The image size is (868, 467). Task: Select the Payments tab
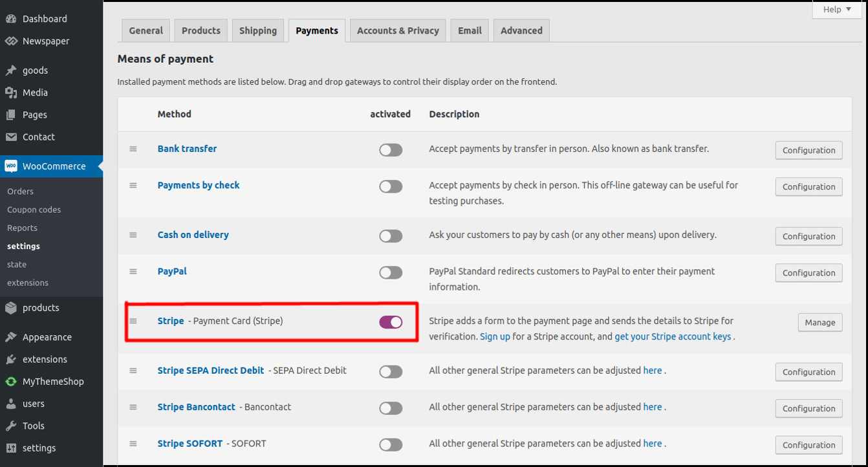tap(317, 30)
